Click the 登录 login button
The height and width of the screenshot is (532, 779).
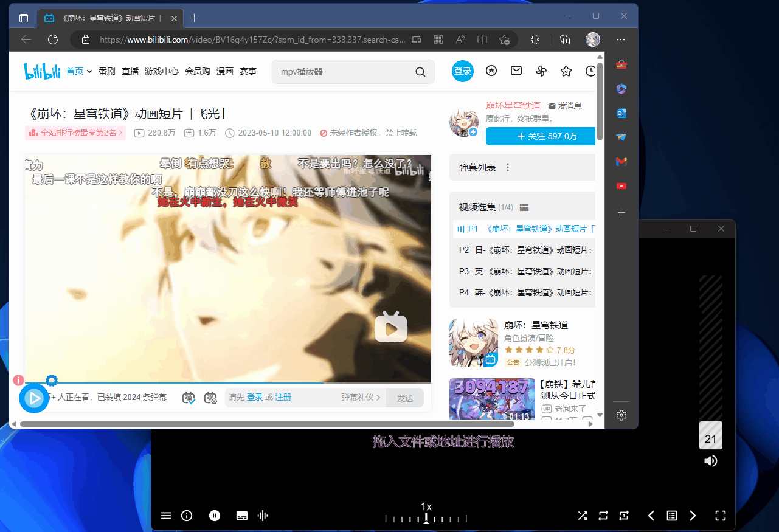[x=462, y=71]
